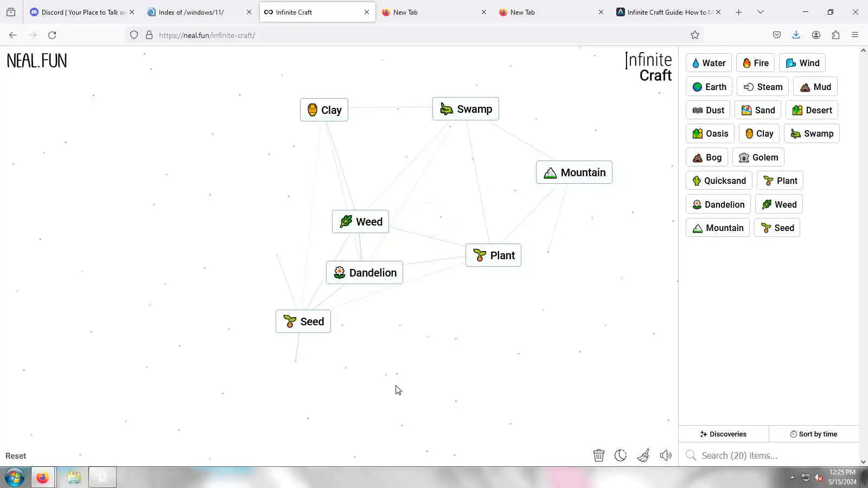Click the broom icon to clear canvas

(643, 455)
